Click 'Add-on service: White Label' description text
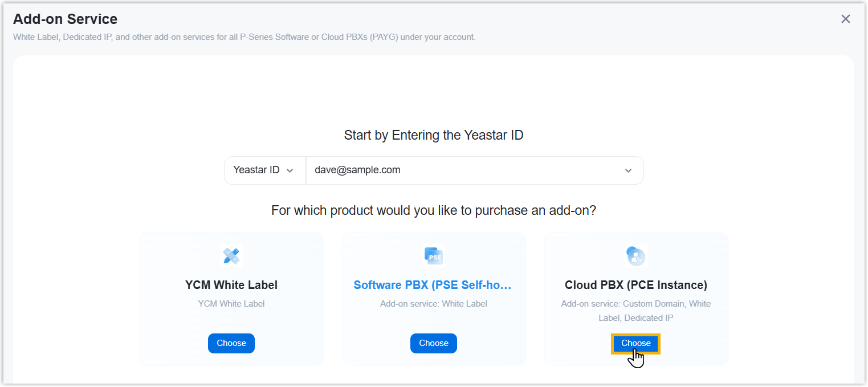868x387 pixels. (x=433, y=304)
